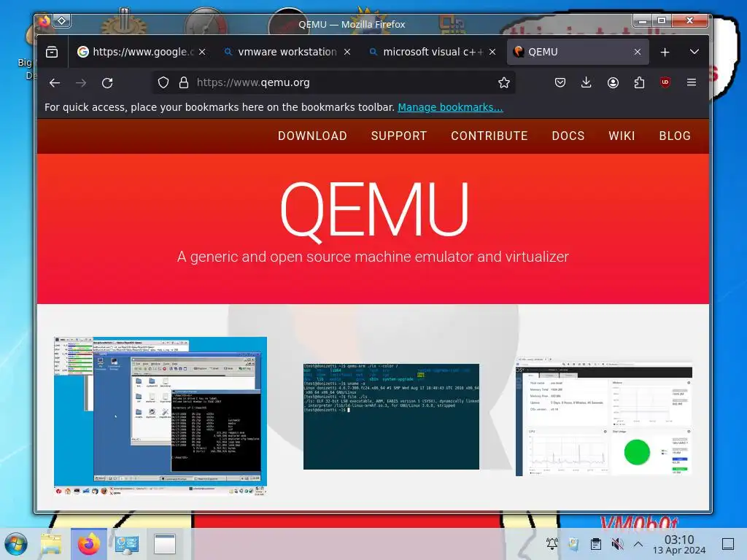
Task: Unmute the muted volume tray icon
Action: coord(617,544)
